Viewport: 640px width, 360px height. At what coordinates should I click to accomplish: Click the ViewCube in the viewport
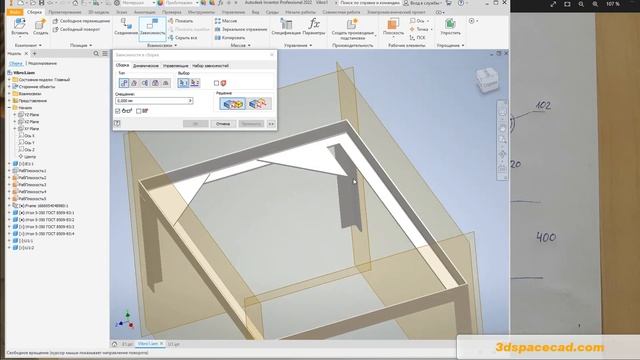click(487, 80)
